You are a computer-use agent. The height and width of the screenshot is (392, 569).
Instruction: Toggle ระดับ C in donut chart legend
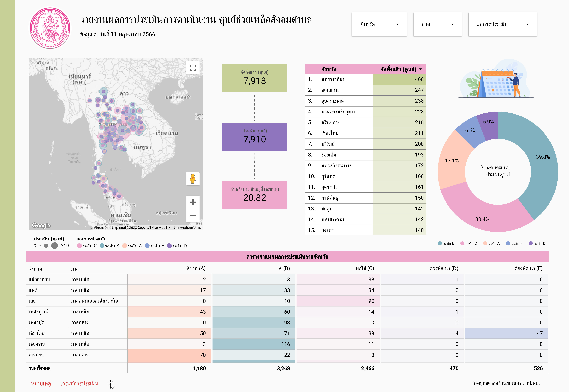(469, 243)
